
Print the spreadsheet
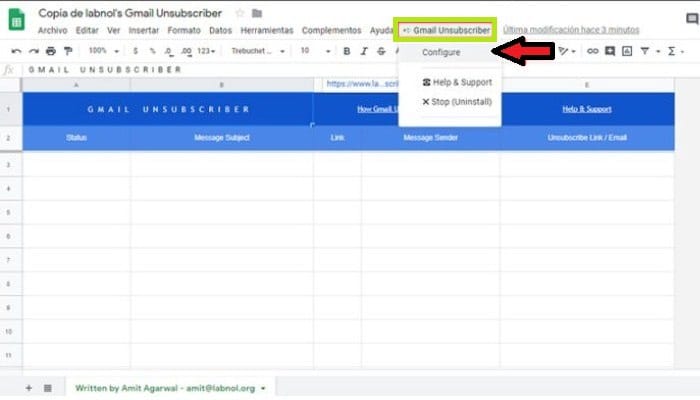click(51, 51)
